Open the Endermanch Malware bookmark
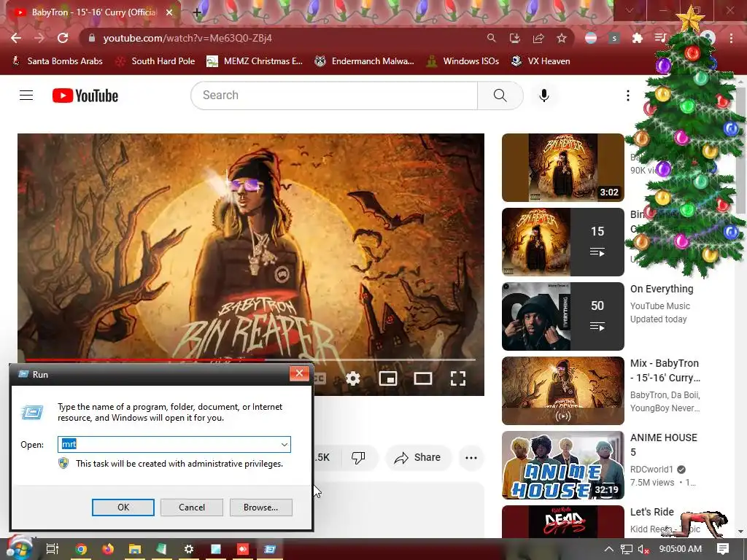 365,61
